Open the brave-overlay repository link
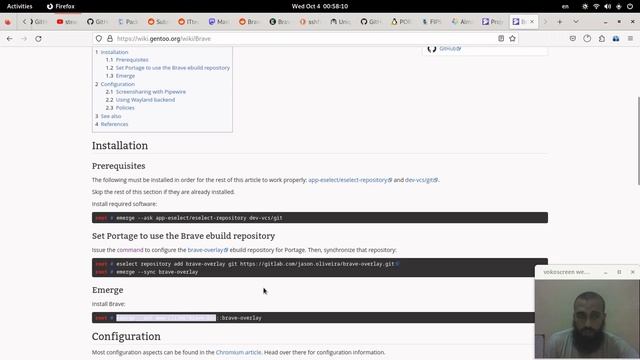 click(x=207, y=250)
